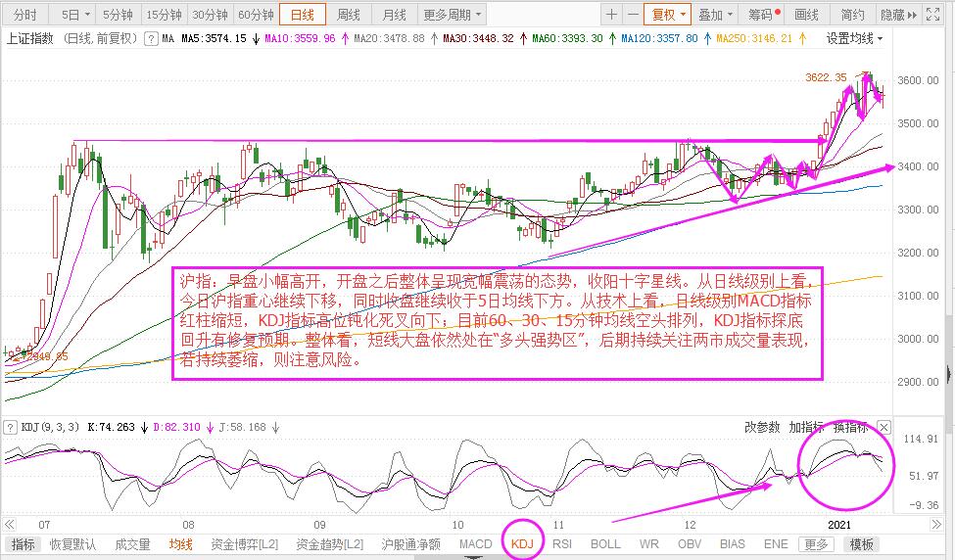Screen dimensions: 955x560
Task: Switch to 60分钟 period tab
Action: [256, 15]
